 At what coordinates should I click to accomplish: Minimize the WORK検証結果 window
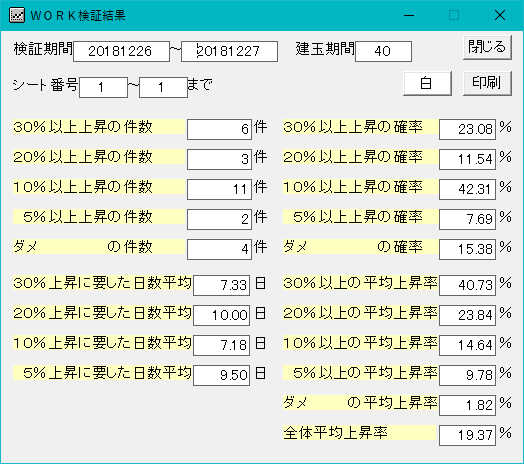(x=409, y=15)
